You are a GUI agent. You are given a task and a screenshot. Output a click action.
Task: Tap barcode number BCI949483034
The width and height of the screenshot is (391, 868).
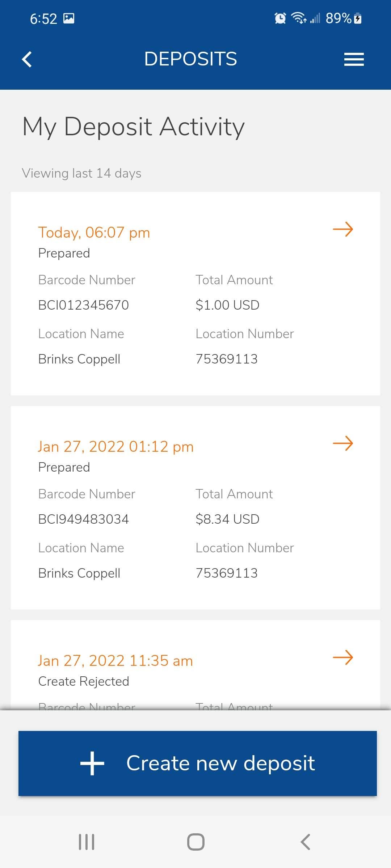(x=84, y=519)
